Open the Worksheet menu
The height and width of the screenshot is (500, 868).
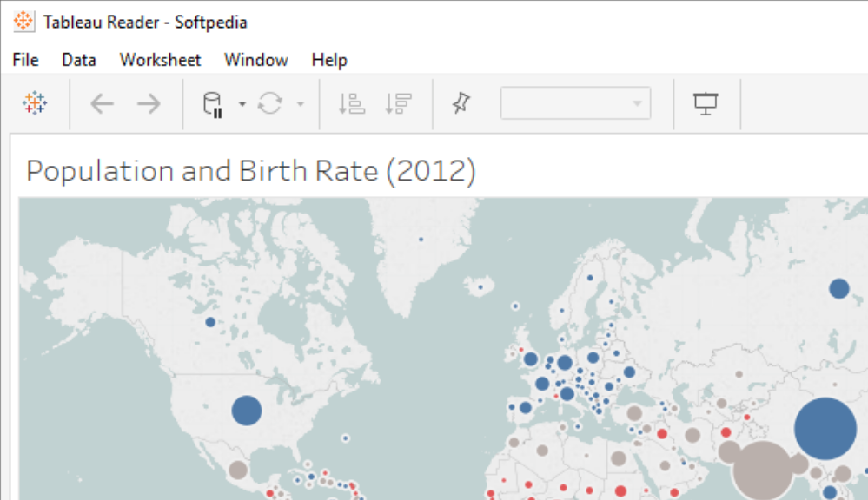coord(160,60)
